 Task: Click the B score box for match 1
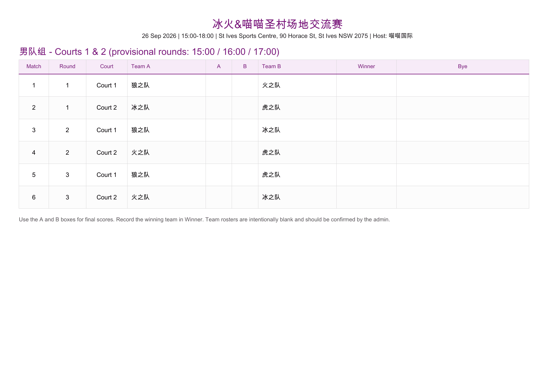(245, 85)
